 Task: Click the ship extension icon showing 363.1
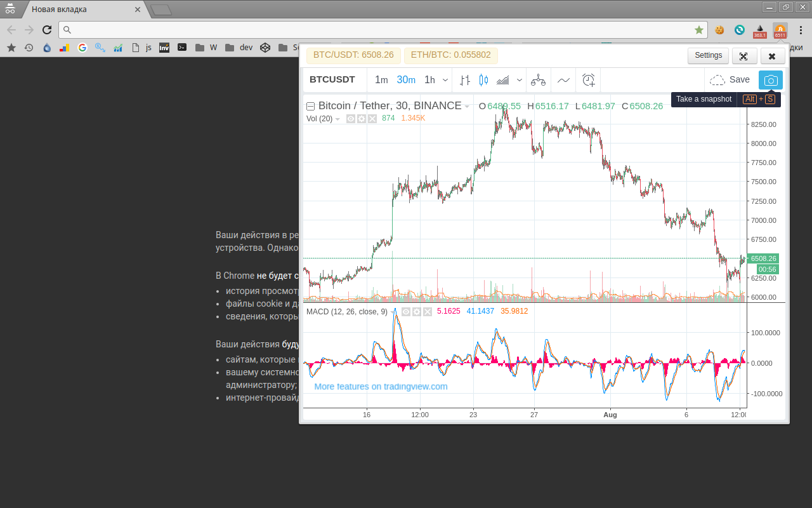760,30
